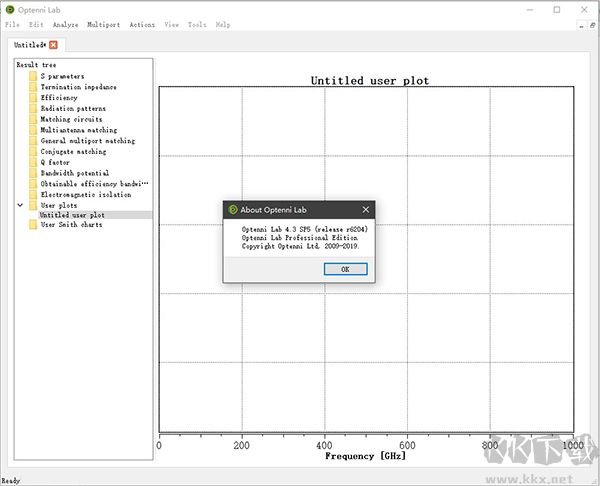Click the Efficiency folder icon
This screenshot has width=600, height=486.
tap(33, 98)
